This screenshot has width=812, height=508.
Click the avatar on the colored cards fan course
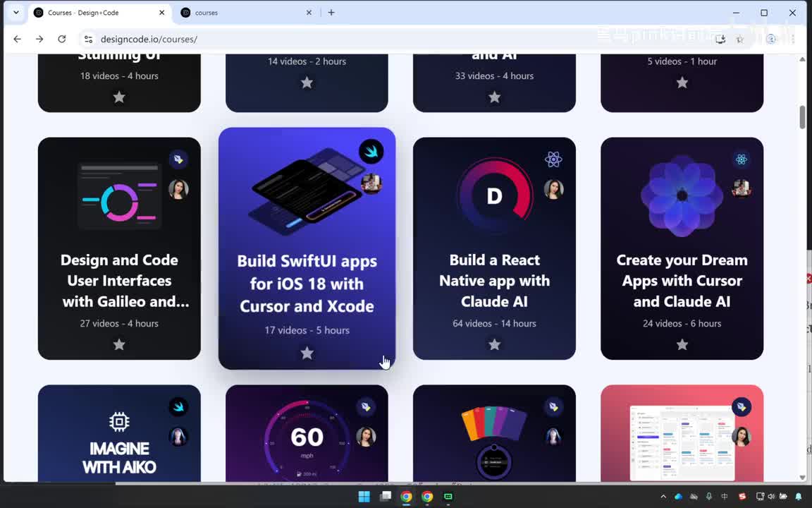553,437
